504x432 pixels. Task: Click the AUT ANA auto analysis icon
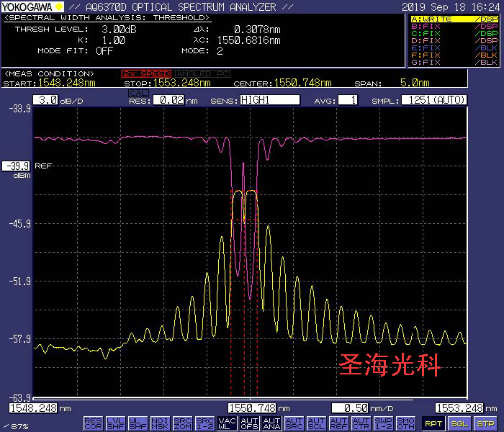(x=271, y=423)
